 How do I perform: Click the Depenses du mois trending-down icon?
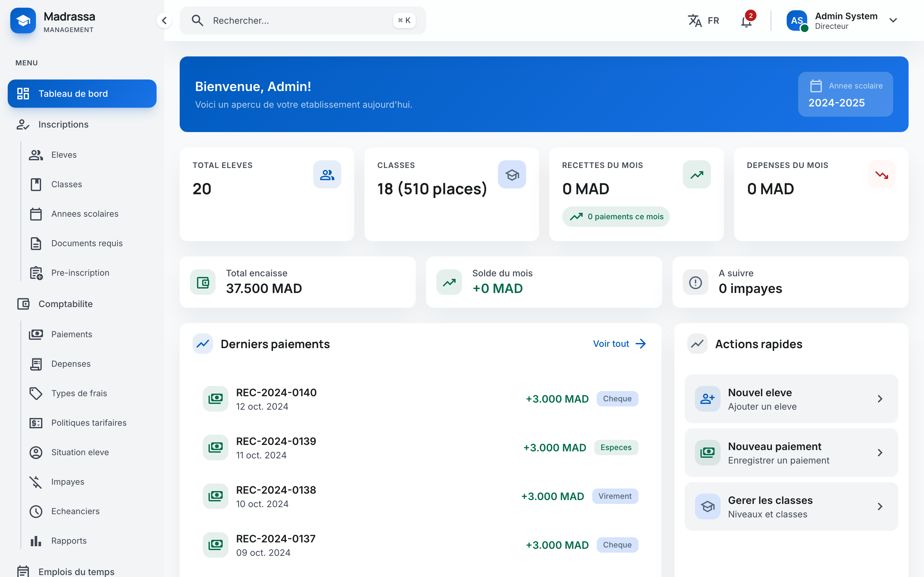click(881, 175)
